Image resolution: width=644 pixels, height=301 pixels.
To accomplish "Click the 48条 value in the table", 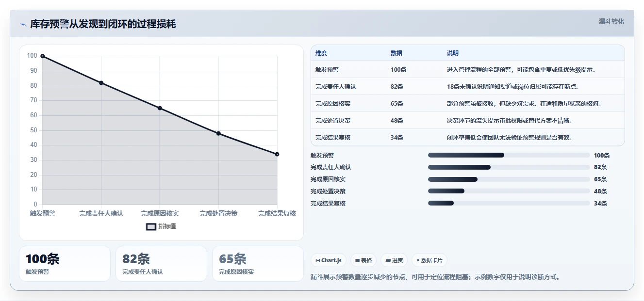I will pos(397,121).
